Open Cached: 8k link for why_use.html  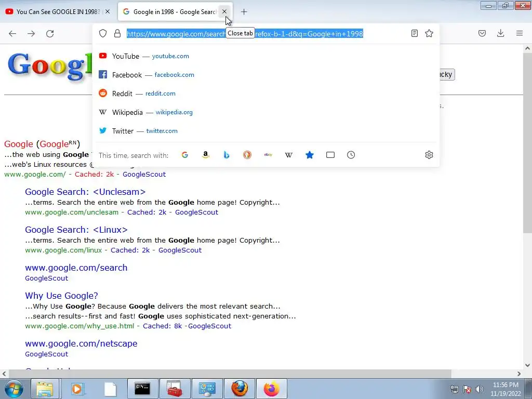(163, 326)
